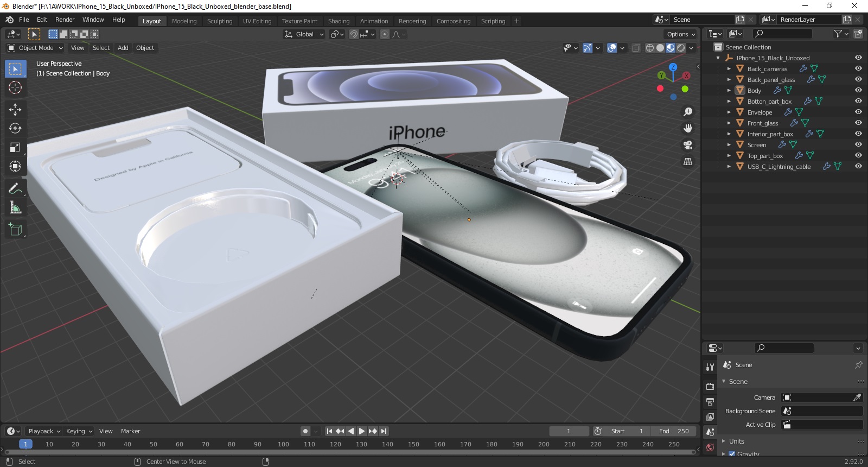This screenshot has width=868, height=467.
Task: Select the Transform tool
Action: pyautogui.click(x=15, y=166)
